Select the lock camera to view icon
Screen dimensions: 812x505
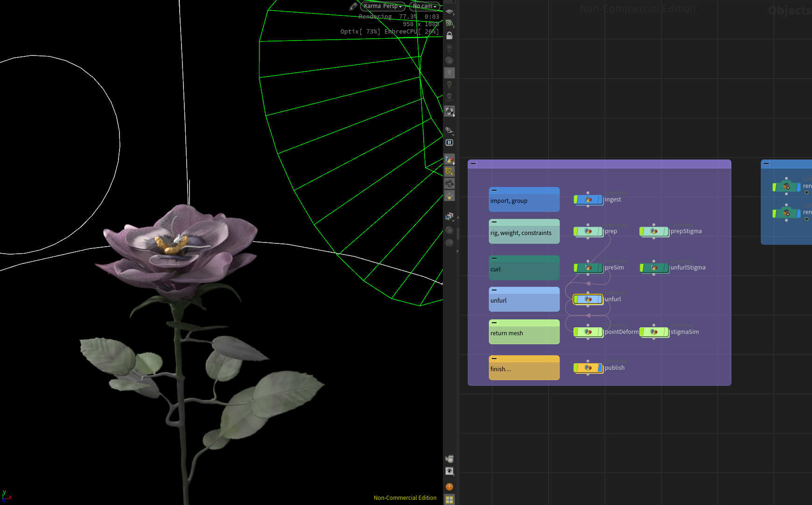click(x=449, y=36)
